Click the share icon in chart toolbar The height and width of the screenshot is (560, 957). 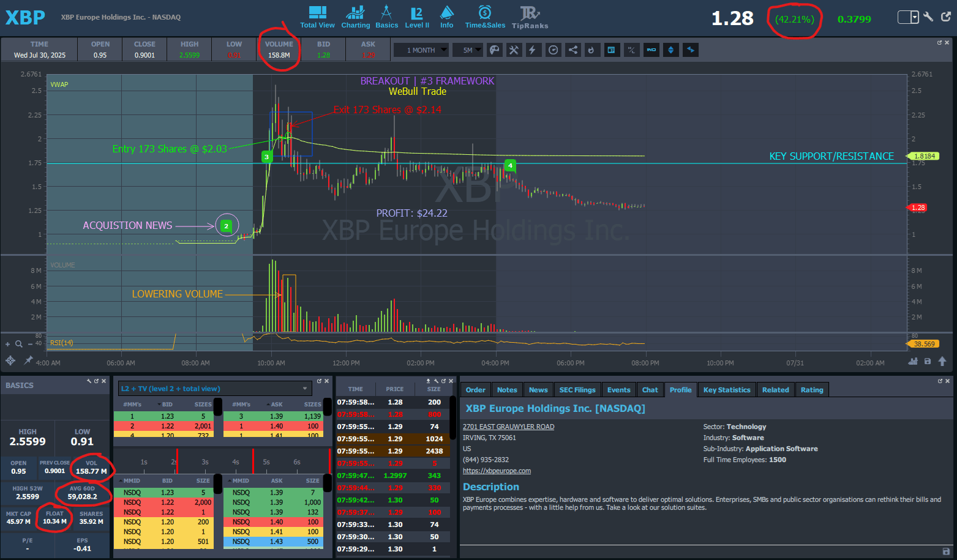(572, 50)
